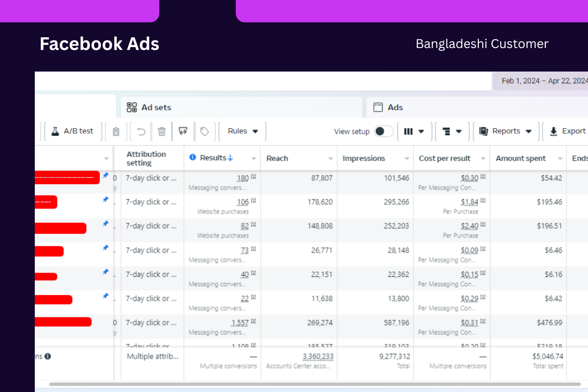This screenshot has width=588, height=392.
Task: Click the trash delete icon
Action: [162, 131]
